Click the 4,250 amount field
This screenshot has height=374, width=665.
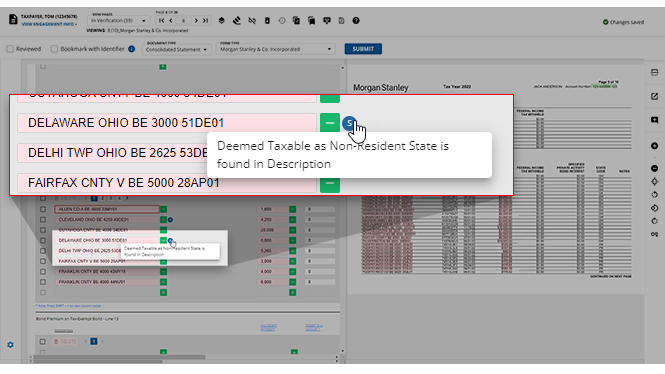pyautogui.click(x=272, y=220)
